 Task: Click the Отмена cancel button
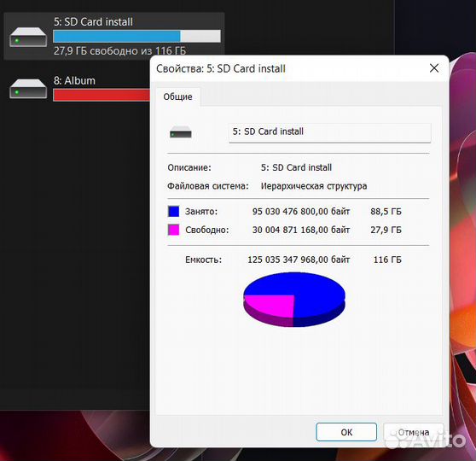(414, 432)
